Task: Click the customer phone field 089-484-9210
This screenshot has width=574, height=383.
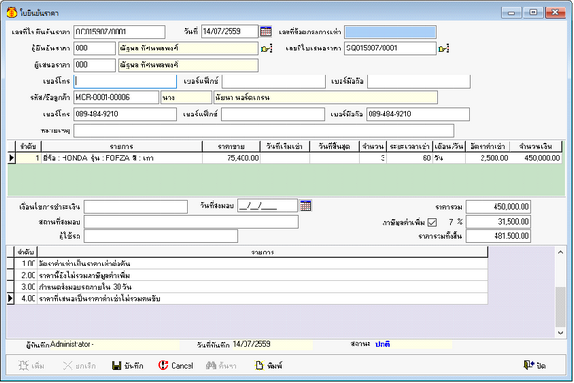Action: [125, 114]
